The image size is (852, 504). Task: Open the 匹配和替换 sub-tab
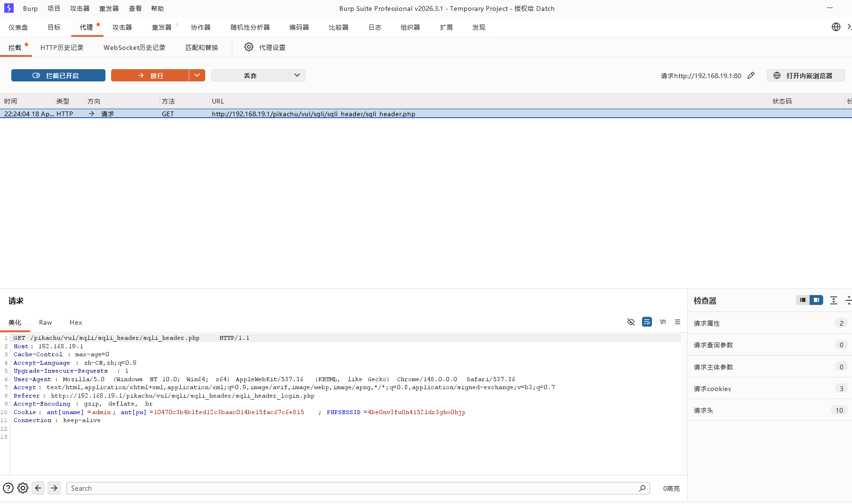click(202, 48)
